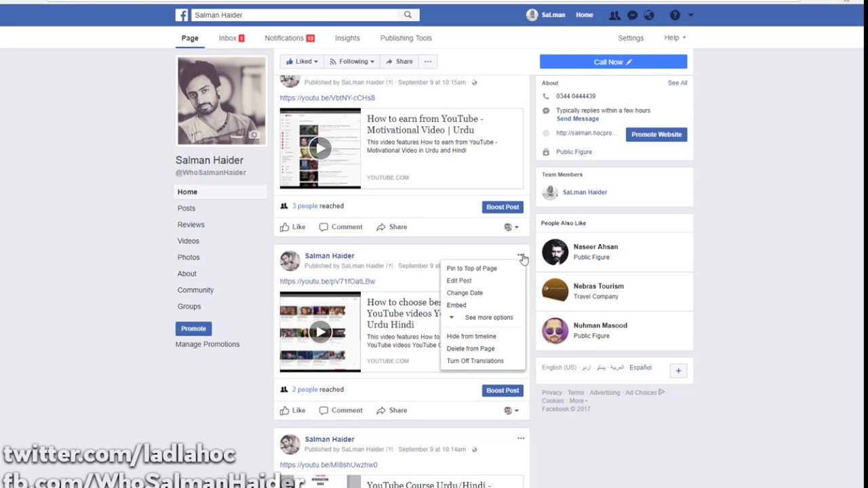This screenshot has height=488, width=868.
Task: Comment on the post with 2 people reached
Action: click(x=341, y=411)
